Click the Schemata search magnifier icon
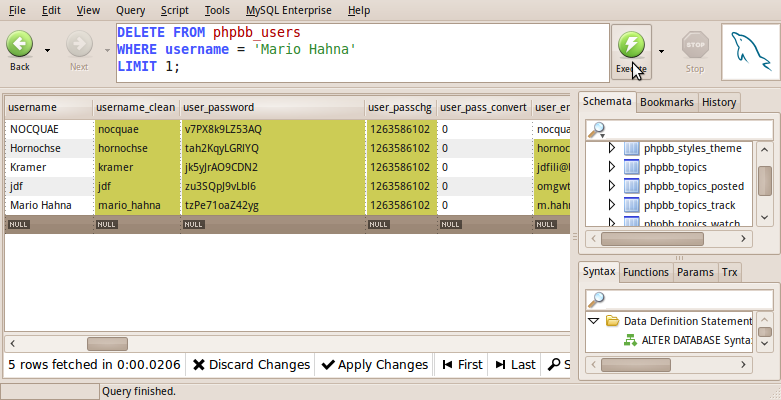The height and width of the screenshot is (400, 781). (x=596, y=130)
